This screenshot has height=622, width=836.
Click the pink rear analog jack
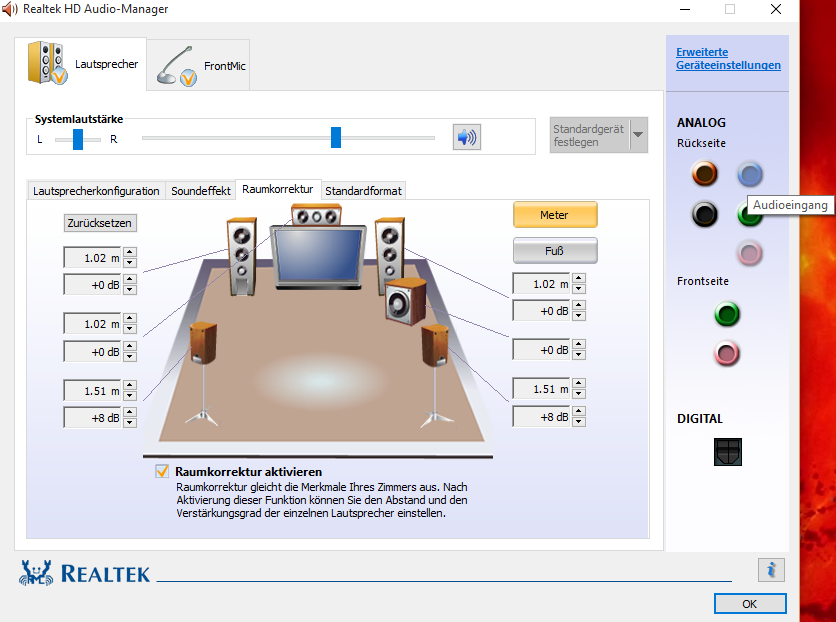tap(750, 253)
